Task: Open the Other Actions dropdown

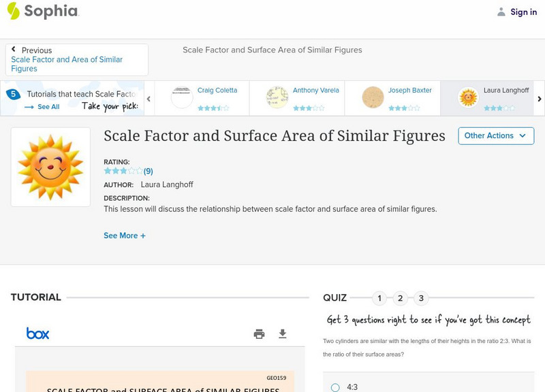Action: click(x=495, y=135)
